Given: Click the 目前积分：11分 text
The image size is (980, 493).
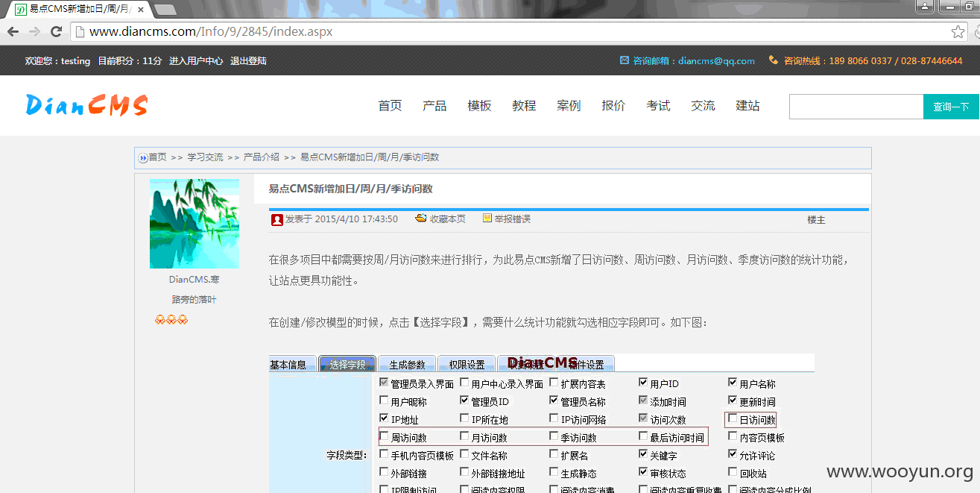Looking at the screenshot, I should (130, 61).
